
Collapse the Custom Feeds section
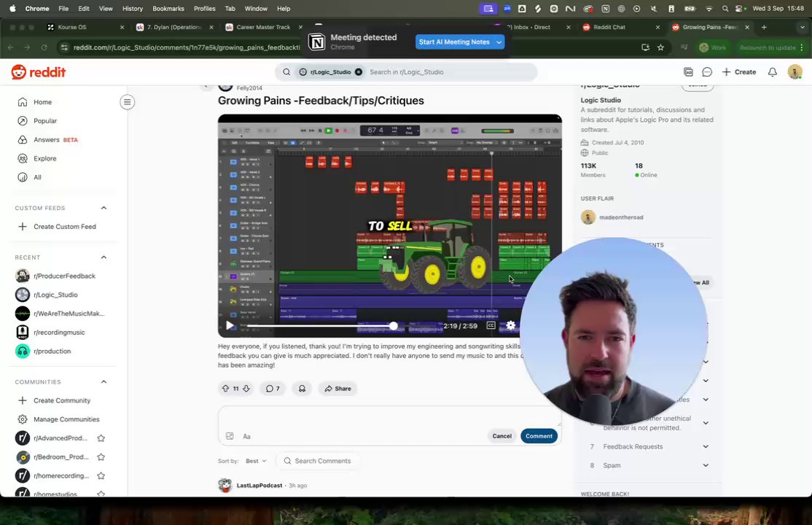104,208
